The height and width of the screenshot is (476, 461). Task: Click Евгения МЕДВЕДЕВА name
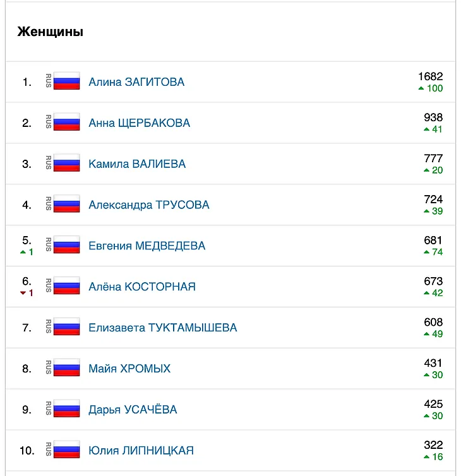point(147,246)
